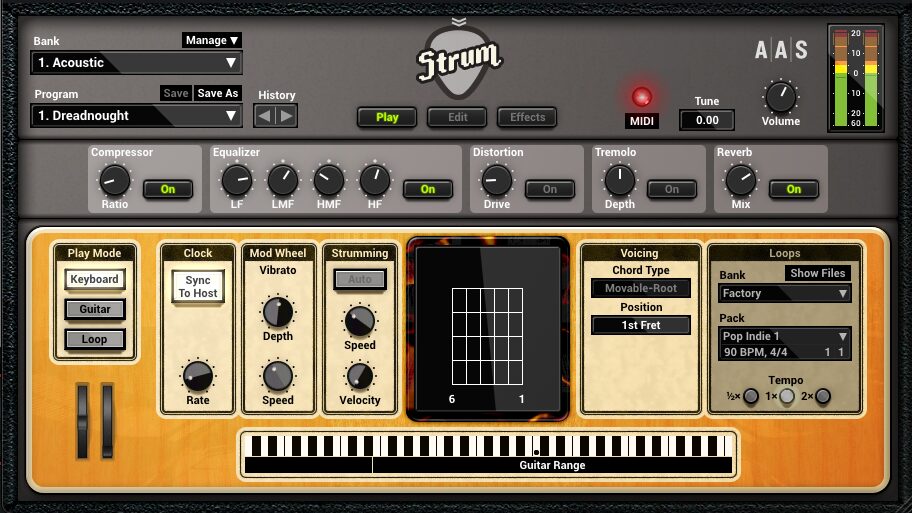Viewport: 912px width, 513px height.
Task: Open the Manage dropdown menu
Action: tap(212, 40)
